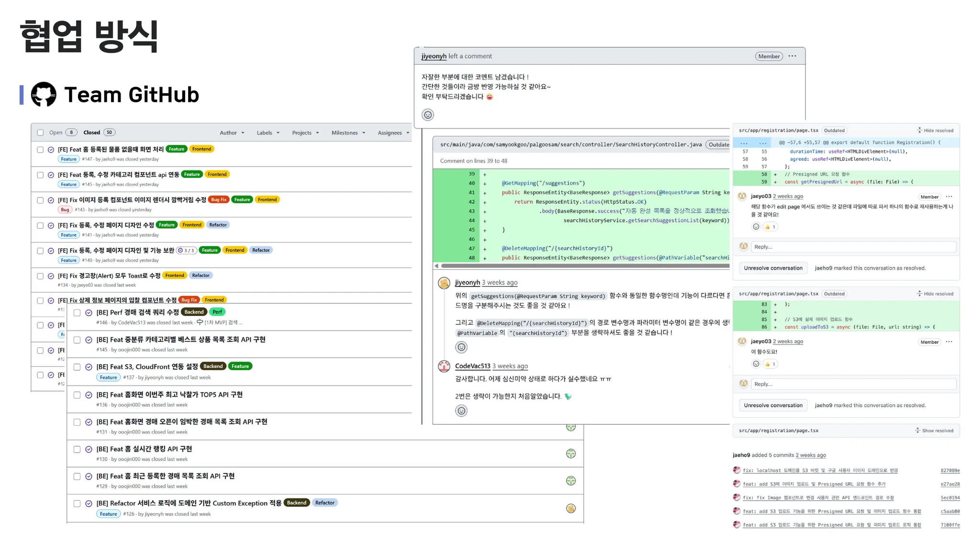Click milestone icon on BE issue #146
This screenshot has width=980, height=551.
point(200,322)
